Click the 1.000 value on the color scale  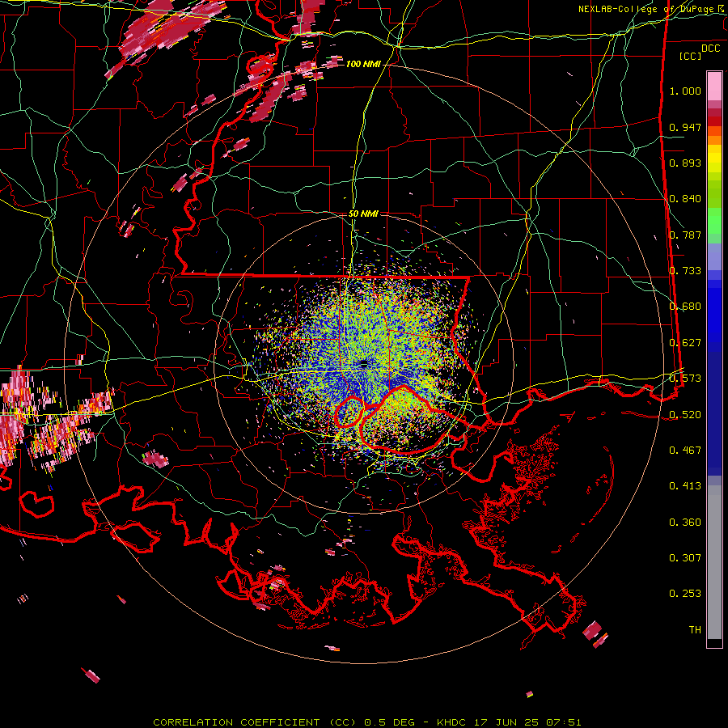pyautogui.click(x=685, y=91)
